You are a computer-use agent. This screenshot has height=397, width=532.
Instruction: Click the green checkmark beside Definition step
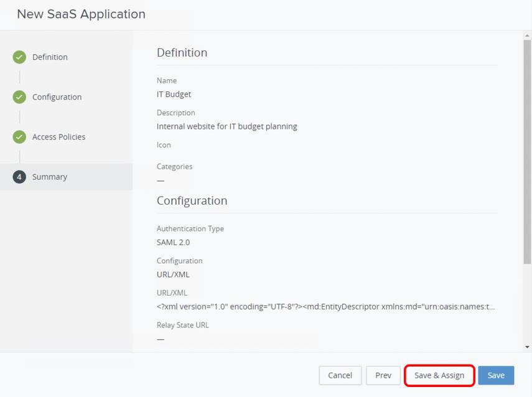pos(19,57)
